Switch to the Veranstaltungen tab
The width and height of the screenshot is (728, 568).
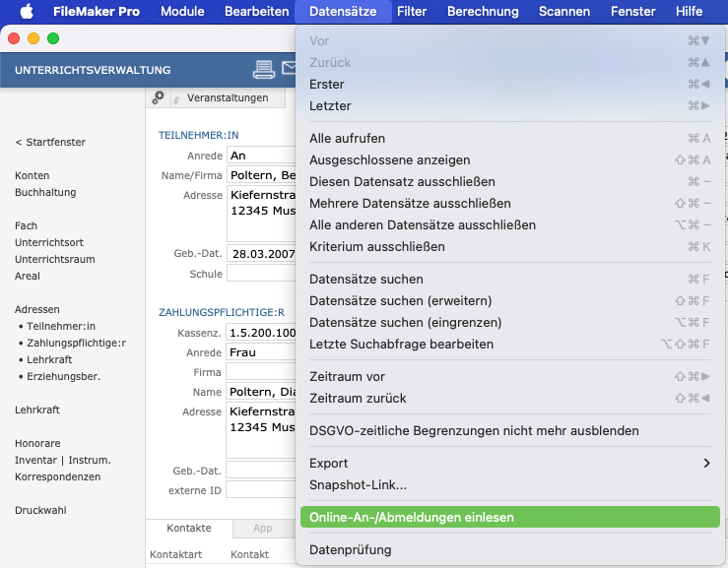[228, 97]
